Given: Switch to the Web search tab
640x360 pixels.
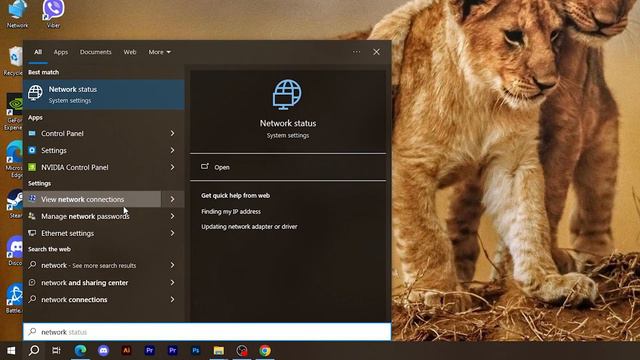Looking at the screenshot, I should click(130, 52).
